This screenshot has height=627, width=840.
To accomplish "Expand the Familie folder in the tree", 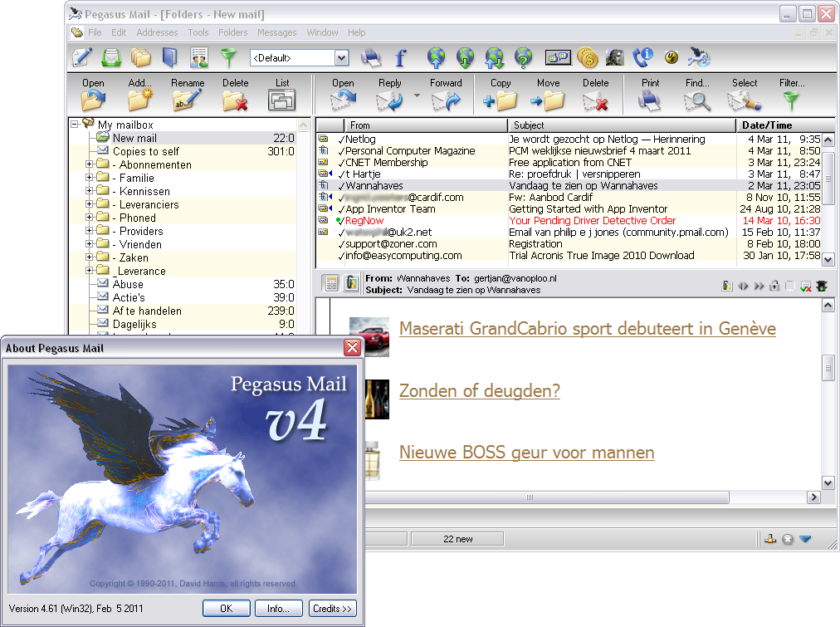I will (x=90, y=178).
